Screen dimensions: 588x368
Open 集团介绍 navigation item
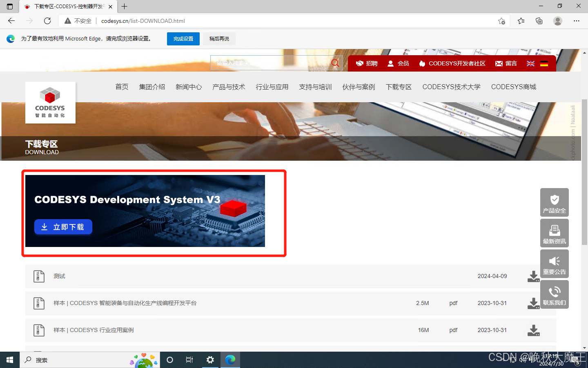click(152, 87)
